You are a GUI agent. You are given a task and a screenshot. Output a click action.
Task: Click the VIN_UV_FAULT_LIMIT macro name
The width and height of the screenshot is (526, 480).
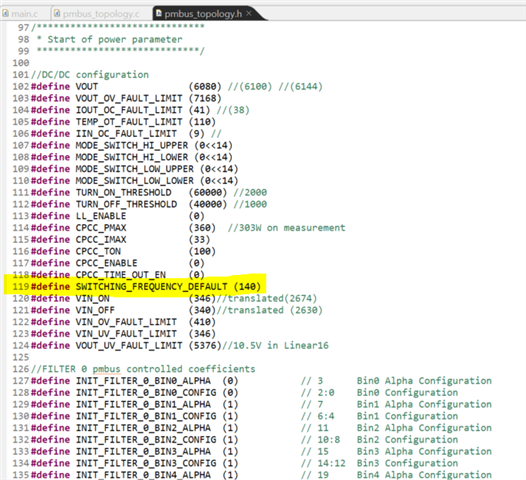[x=126, y=334]
